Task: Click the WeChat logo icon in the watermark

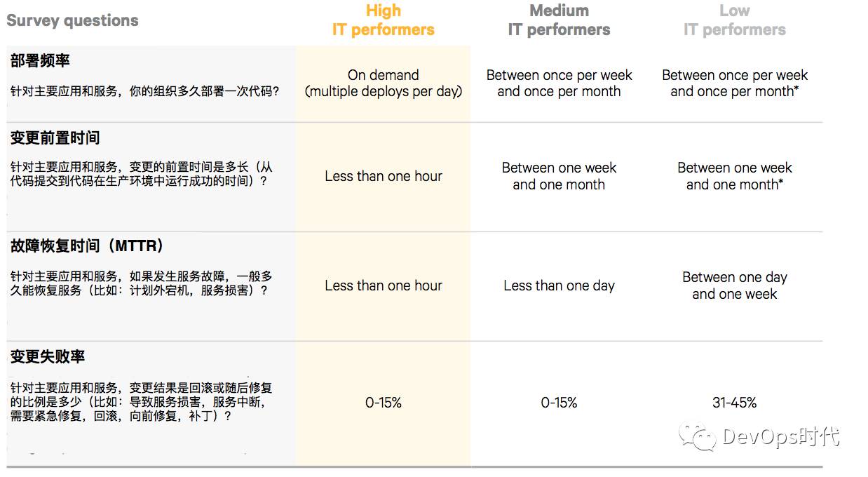Action: (x=698, y=438)
